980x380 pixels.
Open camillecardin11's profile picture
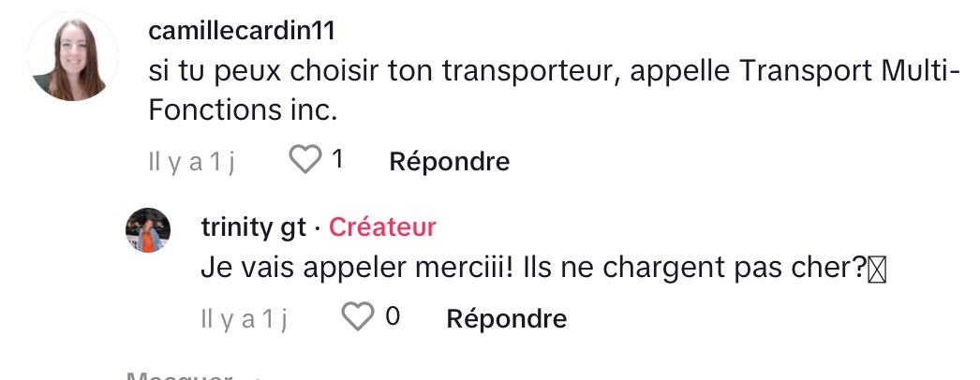coord(74,56)
